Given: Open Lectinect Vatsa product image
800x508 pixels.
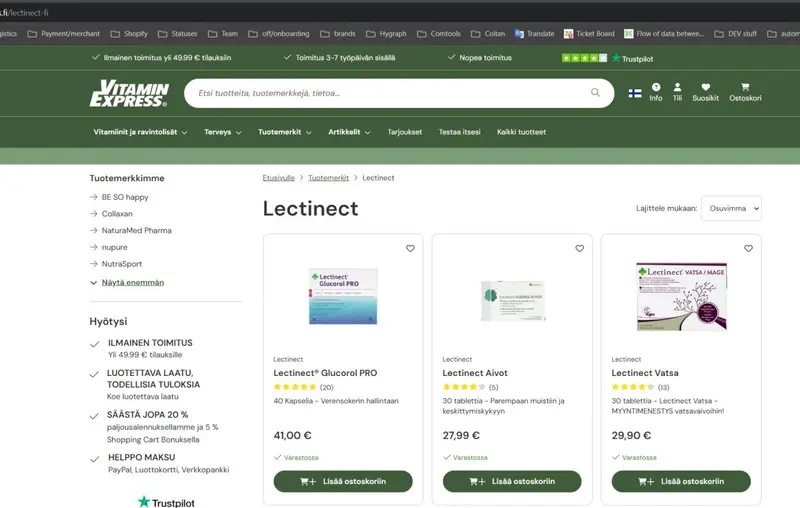Looking at the screenshot, I should click(682, 296).
